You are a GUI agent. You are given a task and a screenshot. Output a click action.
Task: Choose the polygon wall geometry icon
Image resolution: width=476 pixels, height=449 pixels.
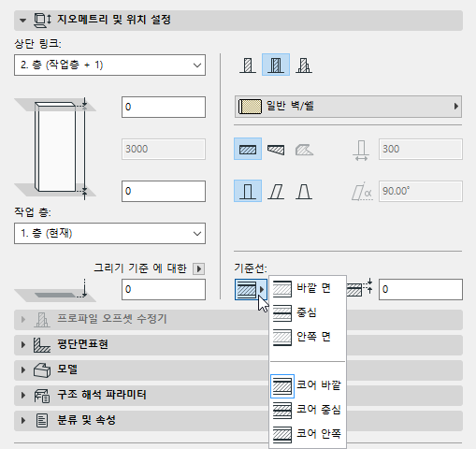pos(304,149)
